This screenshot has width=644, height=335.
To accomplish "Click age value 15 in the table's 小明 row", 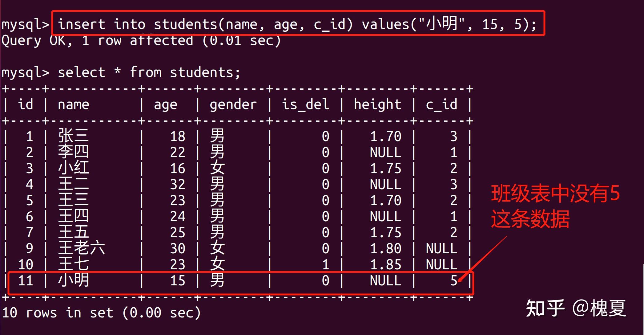I will pyautogui.click(x=178, y=280).
